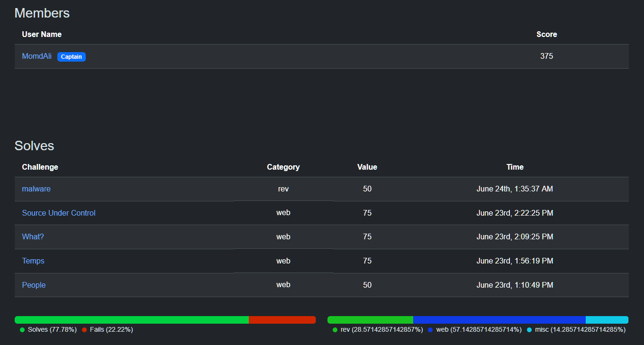Click the Captain badge next to MomdAli

72,57
